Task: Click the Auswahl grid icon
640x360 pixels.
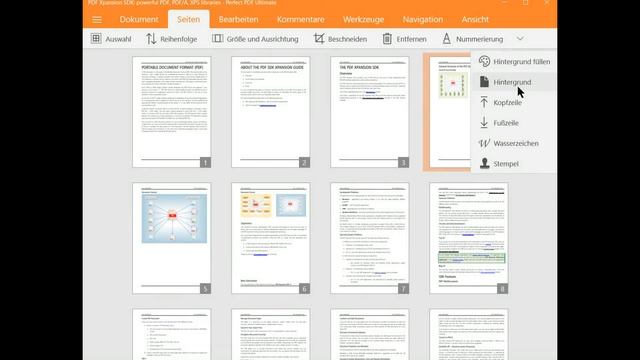Action: 96,39
